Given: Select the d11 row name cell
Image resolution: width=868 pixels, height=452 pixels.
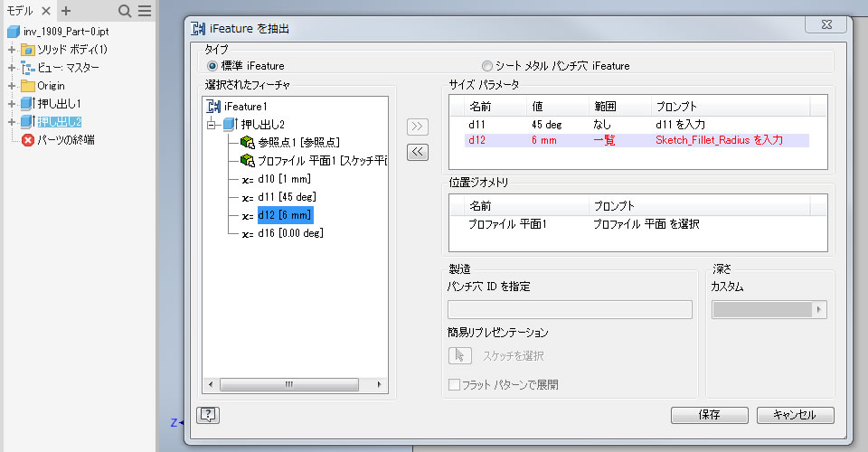Looking at the screenshot, I should pyautogui.click(x=476, y=125).
